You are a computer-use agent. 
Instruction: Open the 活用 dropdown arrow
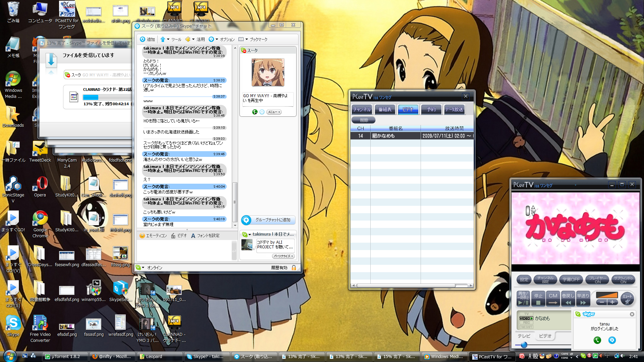point(194,39)
